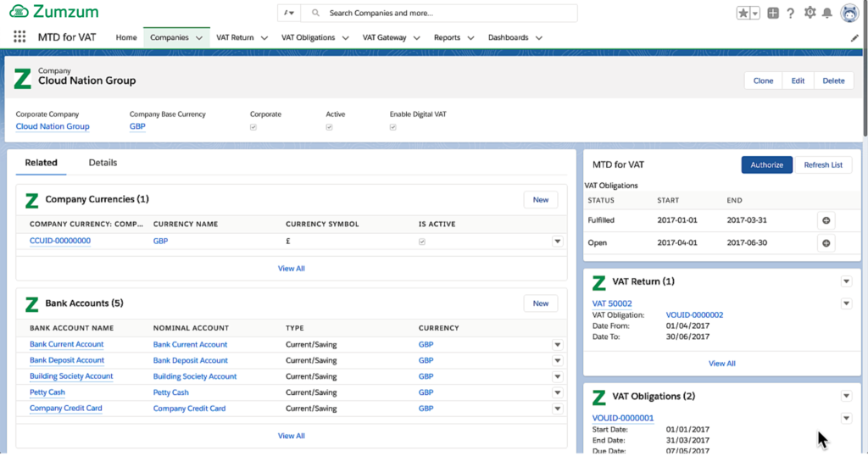Open row actions for Bank Current Account
868x456 pixels.
coord(558,345)
